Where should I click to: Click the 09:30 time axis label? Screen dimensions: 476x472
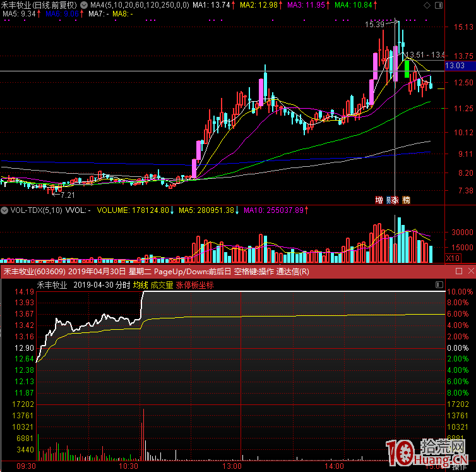point(26,466)
